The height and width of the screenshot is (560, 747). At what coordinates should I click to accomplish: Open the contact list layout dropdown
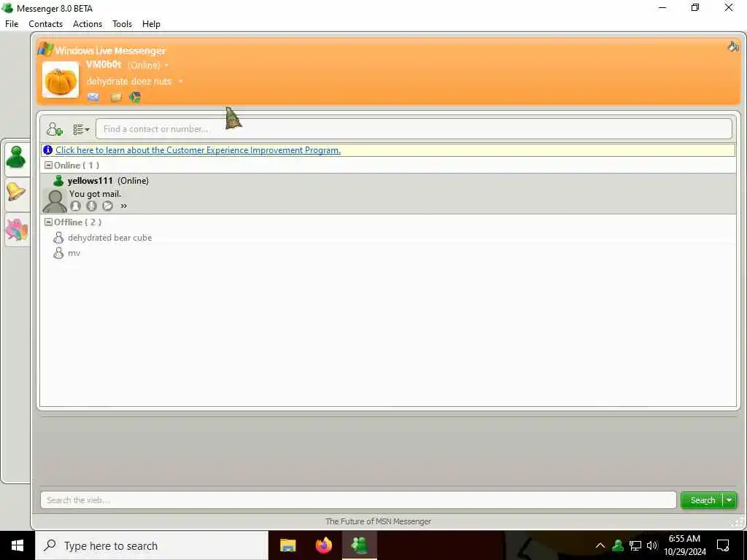click(x=81, y=129)
